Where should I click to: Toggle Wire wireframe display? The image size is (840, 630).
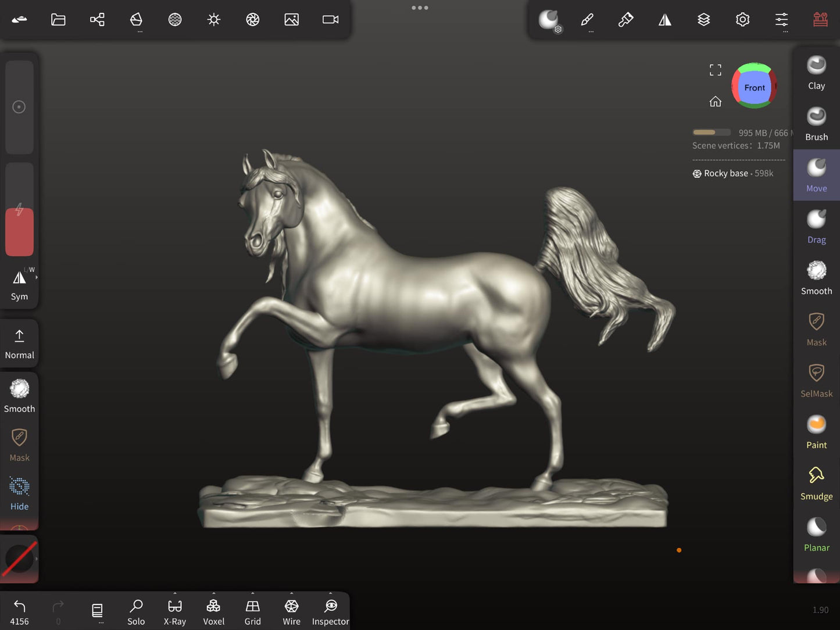click(x=291, y=612)
